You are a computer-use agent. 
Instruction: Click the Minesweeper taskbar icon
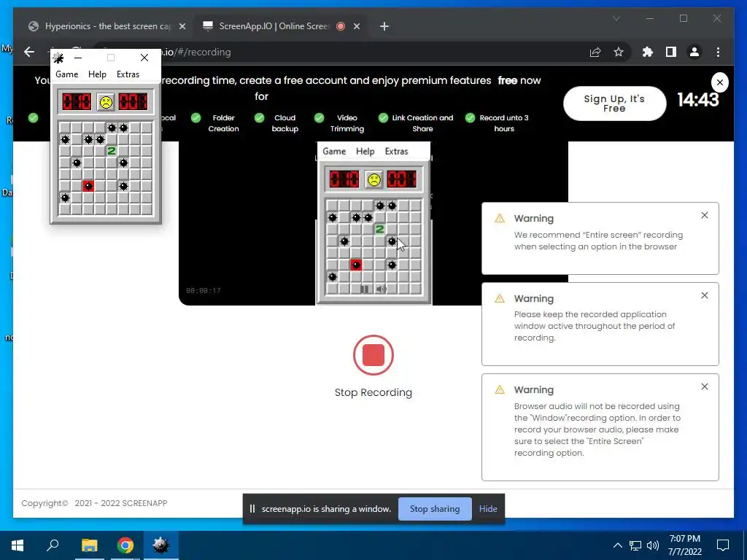160,545
